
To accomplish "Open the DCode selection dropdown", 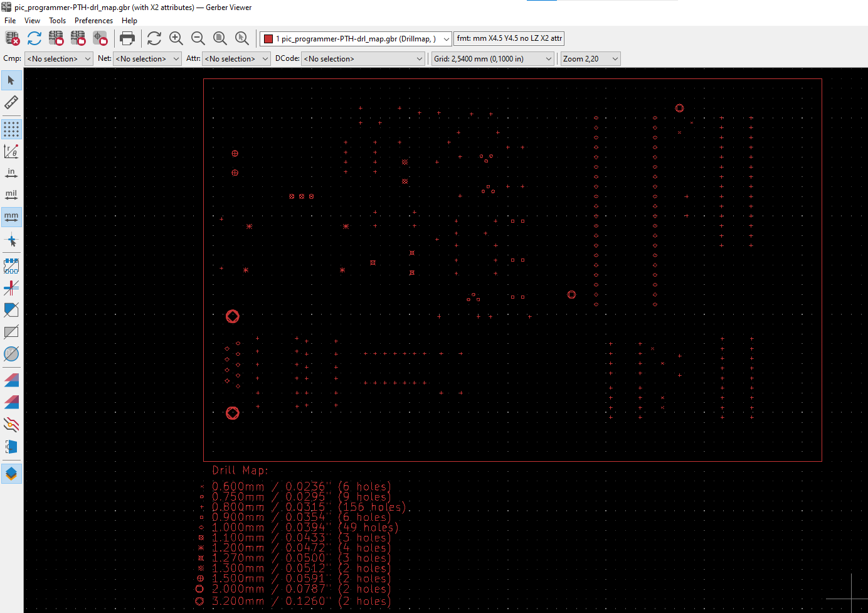I will (x=364, y=58).
